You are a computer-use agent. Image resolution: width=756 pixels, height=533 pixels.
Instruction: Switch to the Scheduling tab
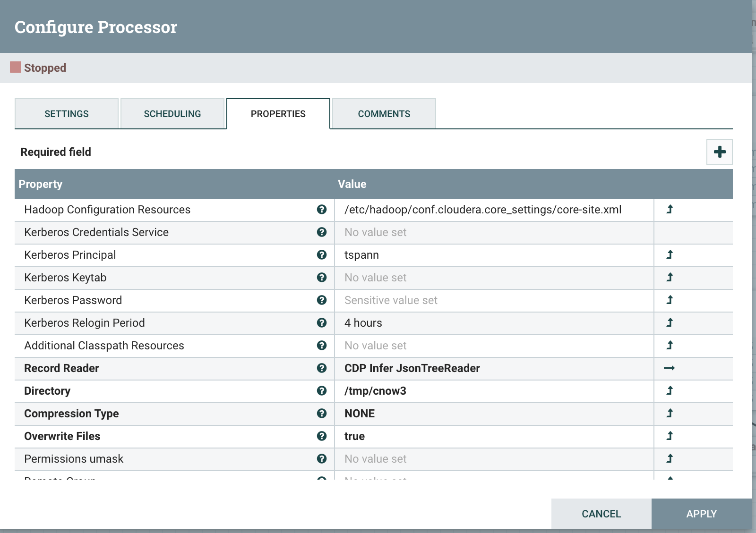click(x=172, y=114)
